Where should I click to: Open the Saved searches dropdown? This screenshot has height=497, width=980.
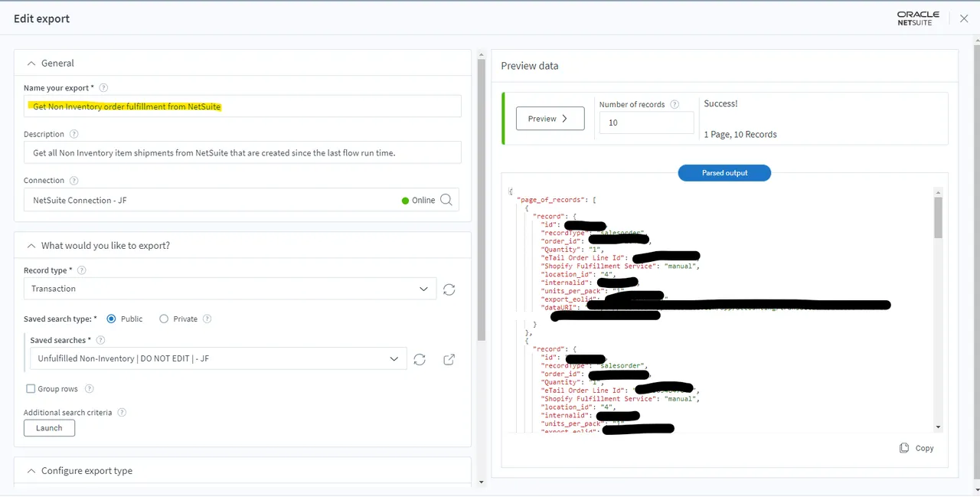[218, 358]
